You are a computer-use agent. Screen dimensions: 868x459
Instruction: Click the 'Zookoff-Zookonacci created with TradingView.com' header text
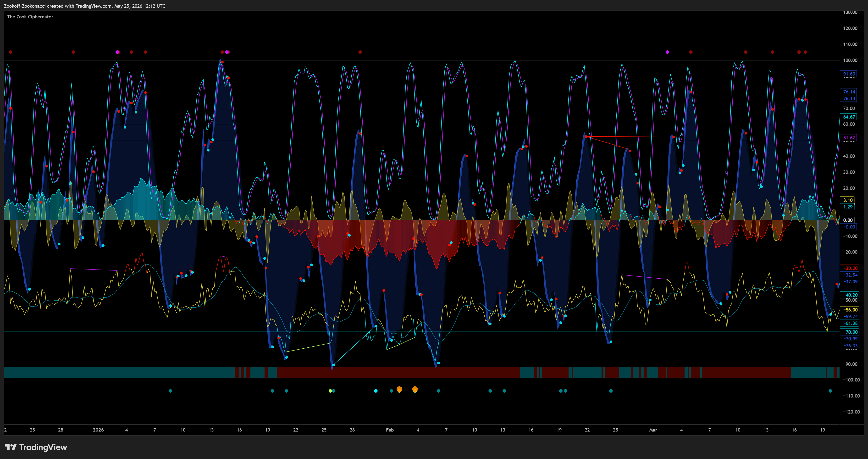pos(58,6)
